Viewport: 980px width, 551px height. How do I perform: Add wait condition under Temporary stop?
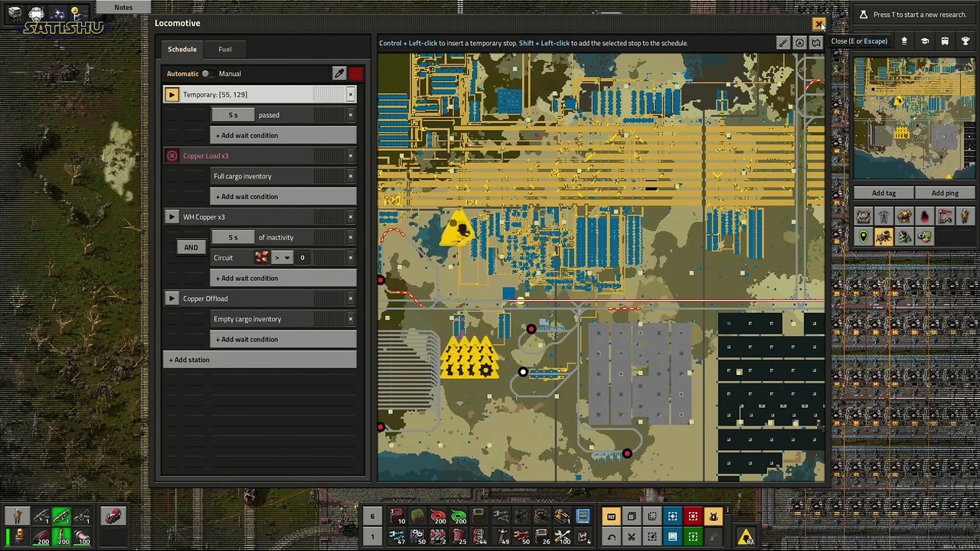pos(283,135)
